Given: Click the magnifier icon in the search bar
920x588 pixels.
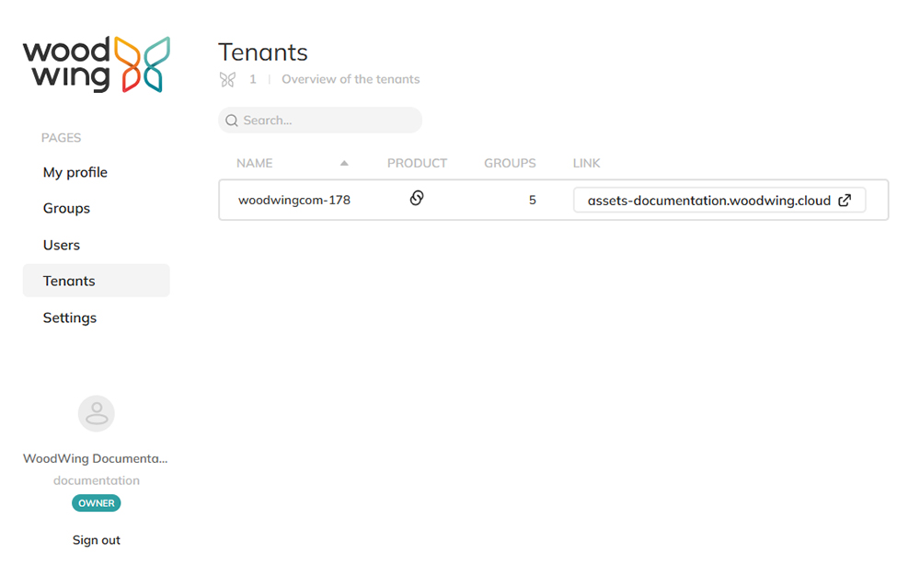Looking at the screenshot, I should 232,121.
